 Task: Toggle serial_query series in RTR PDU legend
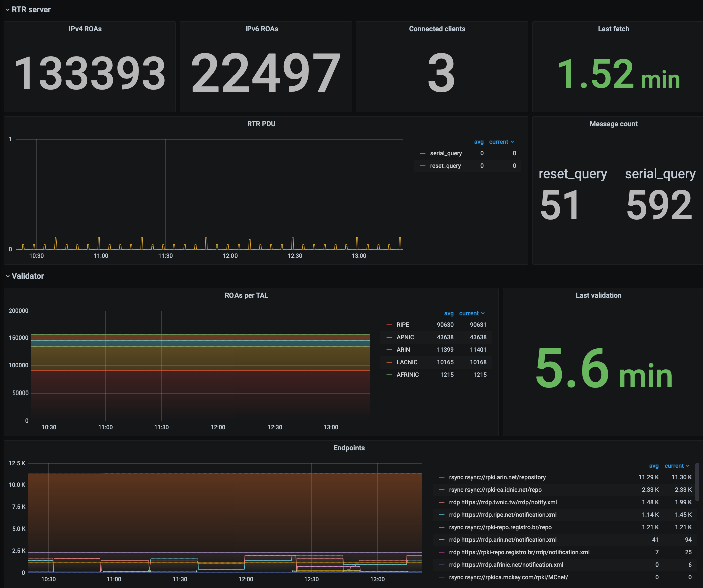click(446, 154)
